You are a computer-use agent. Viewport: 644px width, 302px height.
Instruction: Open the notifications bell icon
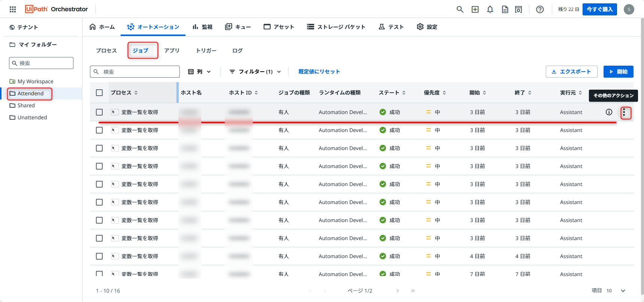click(x=490, y=9)
